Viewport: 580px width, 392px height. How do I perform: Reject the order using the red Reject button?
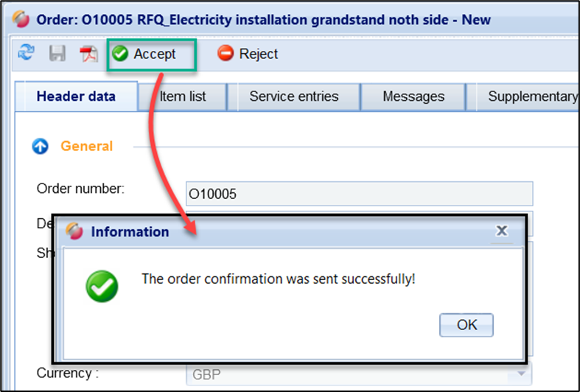(x=248, y=54)
